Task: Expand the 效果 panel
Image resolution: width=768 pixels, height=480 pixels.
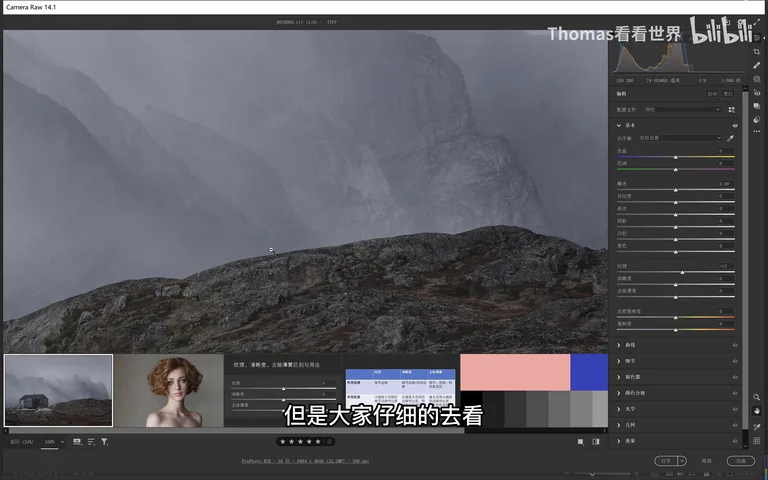Action: (619, 441)
